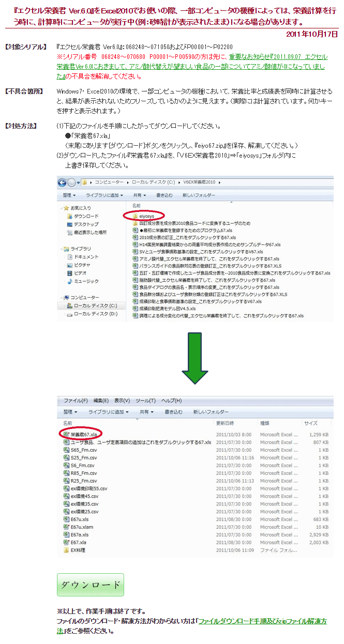Sort by the 更新日時 column header

click(225, 423)
